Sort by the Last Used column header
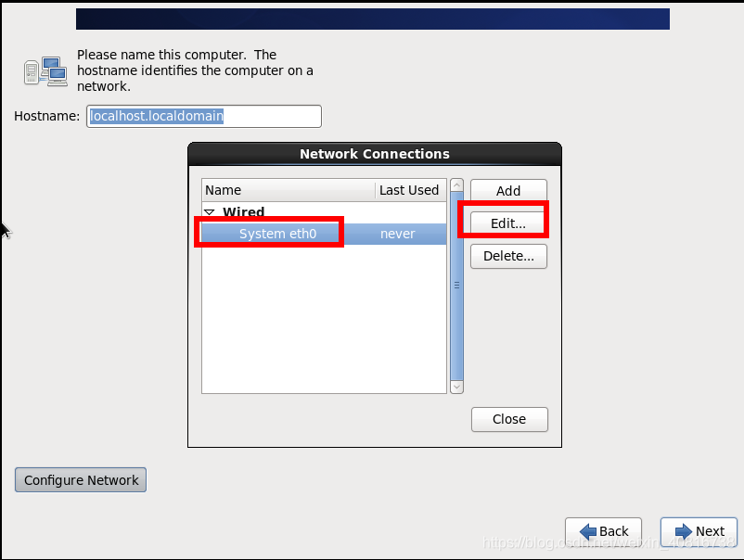The width and height of the screenshot is (744, 560). click(x=411, y=190)
